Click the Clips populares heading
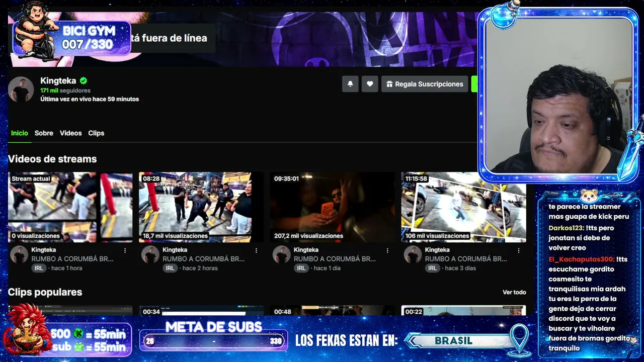Viewport: 644px width, 362px height. tap(45, 292)
